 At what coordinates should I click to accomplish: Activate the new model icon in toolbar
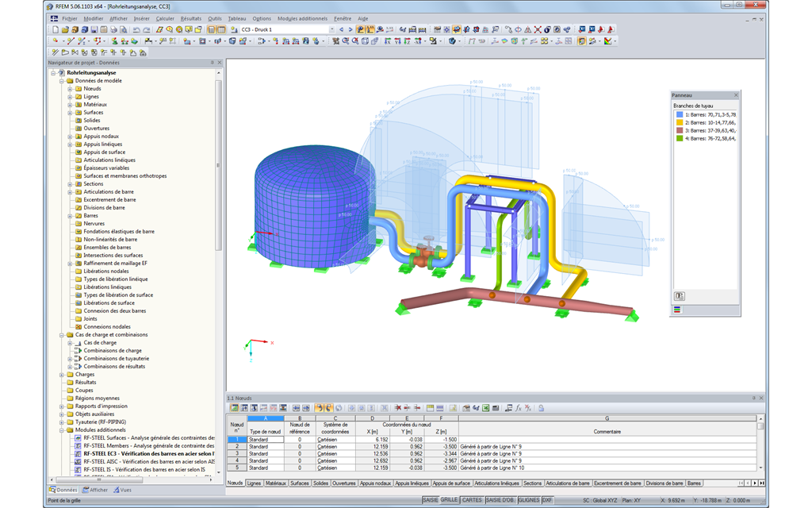pyautogui.click(x=56, y=29)
